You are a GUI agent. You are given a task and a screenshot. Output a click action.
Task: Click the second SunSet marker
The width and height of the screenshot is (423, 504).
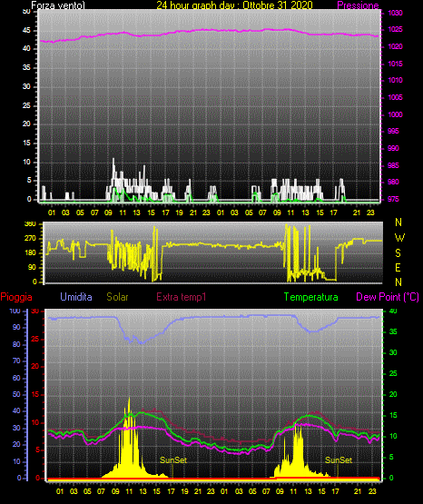tap(339, 460)
